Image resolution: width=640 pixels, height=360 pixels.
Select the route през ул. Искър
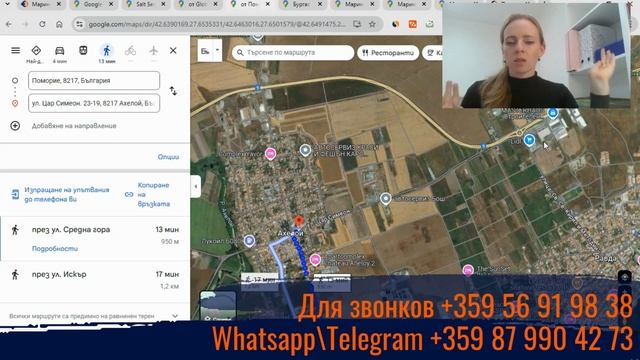[x=95, y=280]
